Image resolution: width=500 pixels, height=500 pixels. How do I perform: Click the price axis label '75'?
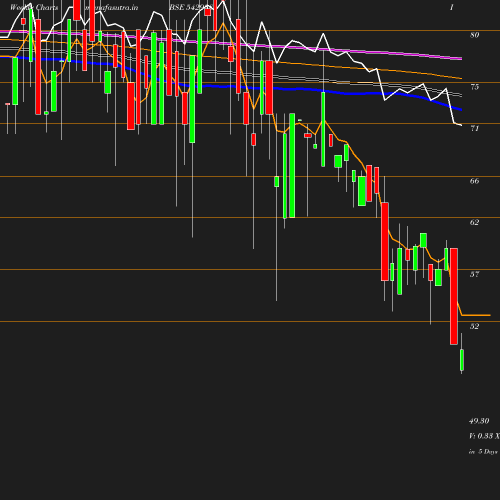(x=475, y=87)
